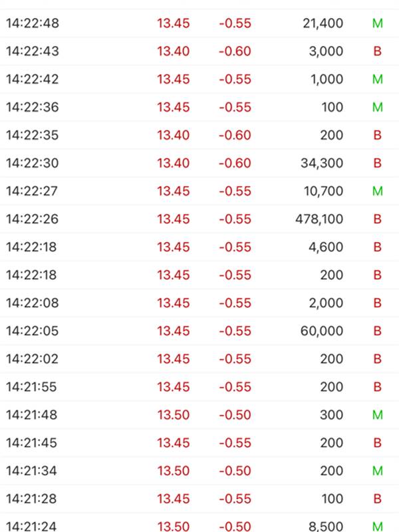This screenshot has height=532, width=399.
Task: Click the 60,000 volume at 14:22:05
Action: [322, 331]
